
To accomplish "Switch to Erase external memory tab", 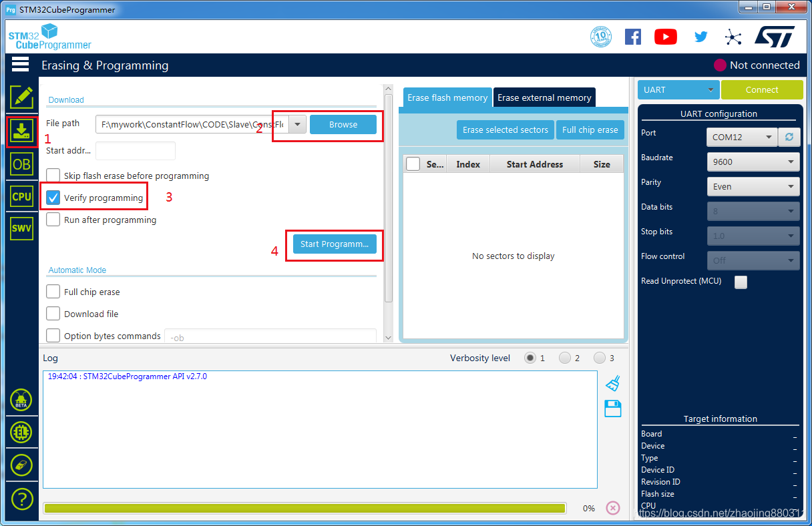I will pos(544,97).
